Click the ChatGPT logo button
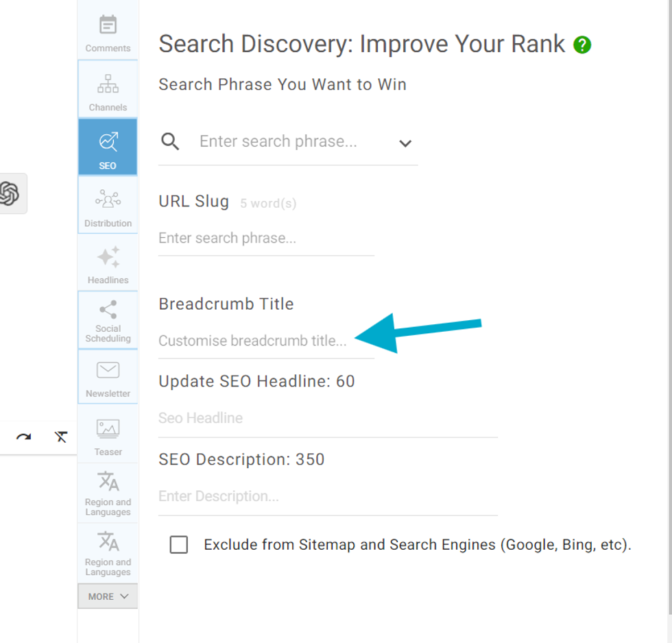672x643 pixels. (x=9, y=193)
